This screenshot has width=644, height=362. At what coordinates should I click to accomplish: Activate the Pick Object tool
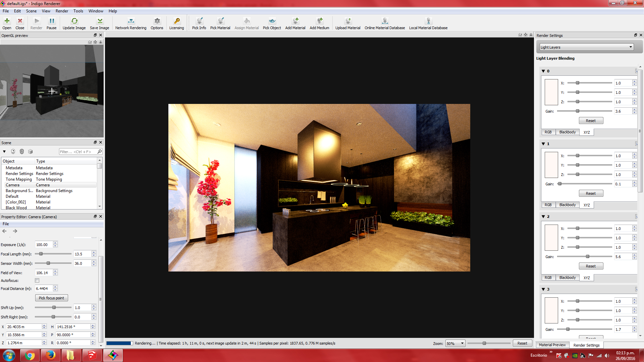272,23
